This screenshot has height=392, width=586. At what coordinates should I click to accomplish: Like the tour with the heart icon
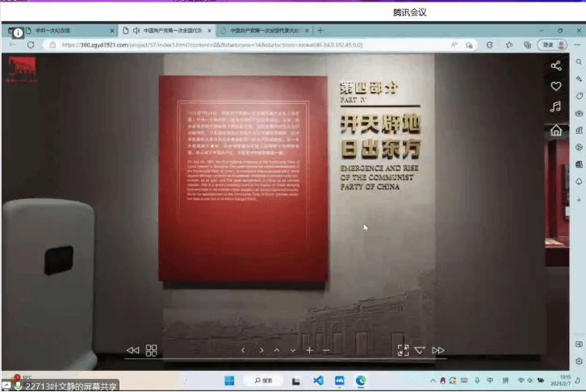(x=555, y=86)
